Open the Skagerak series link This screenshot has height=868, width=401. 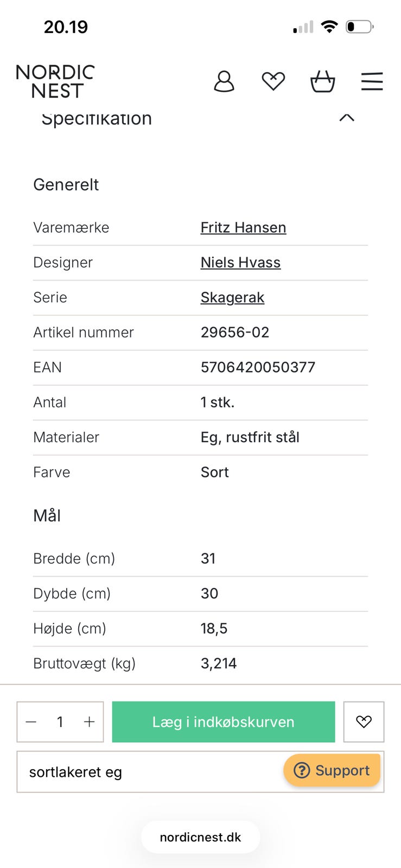(x=232, y=297)
